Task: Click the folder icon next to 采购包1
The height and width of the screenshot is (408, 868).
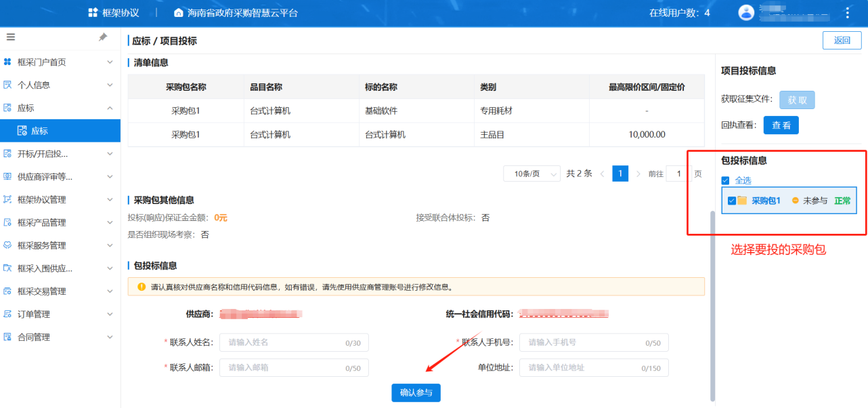Action: point(742,201)
